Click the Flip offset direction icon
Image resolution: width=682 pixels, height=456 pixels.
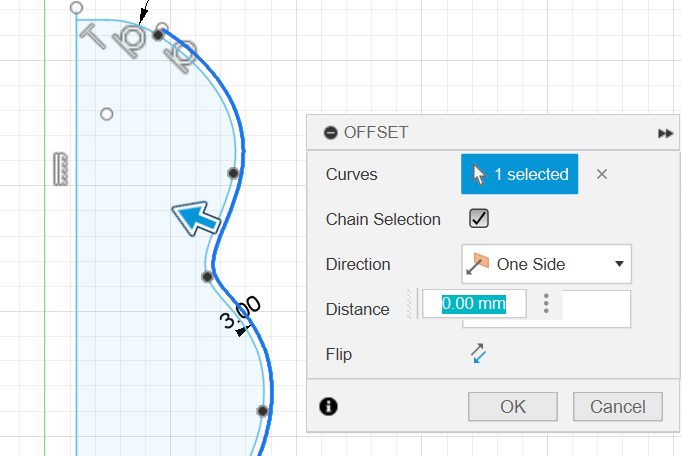click(478, 354)
